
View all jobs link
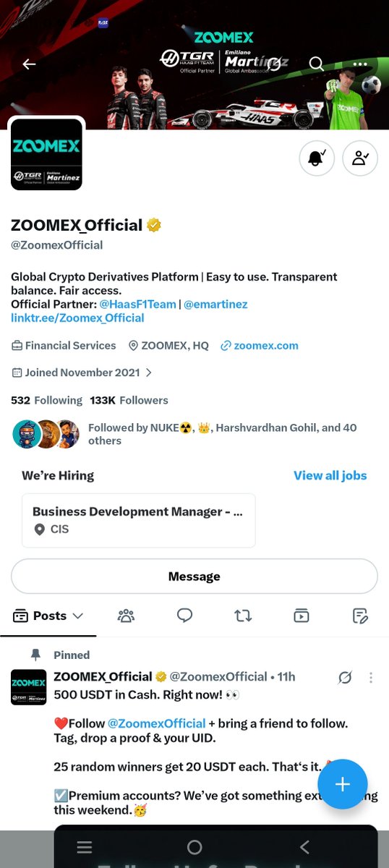click(330, 475)
